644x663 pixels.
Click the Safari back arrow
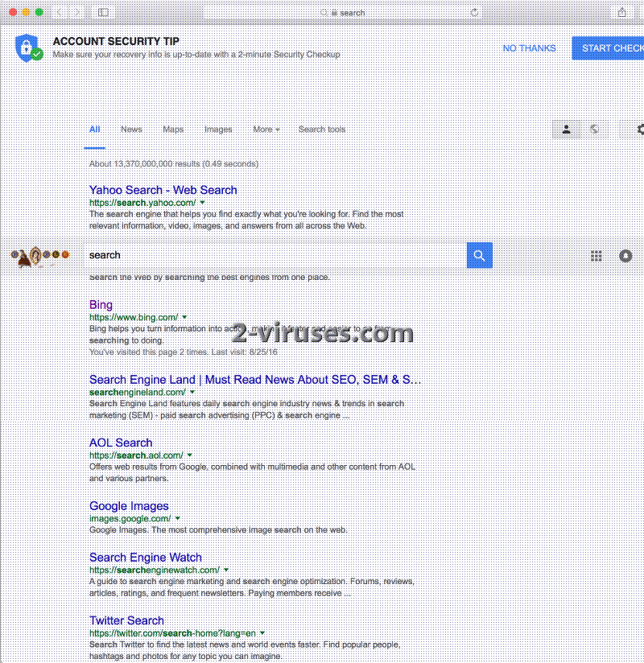click(x=60, y=13)
